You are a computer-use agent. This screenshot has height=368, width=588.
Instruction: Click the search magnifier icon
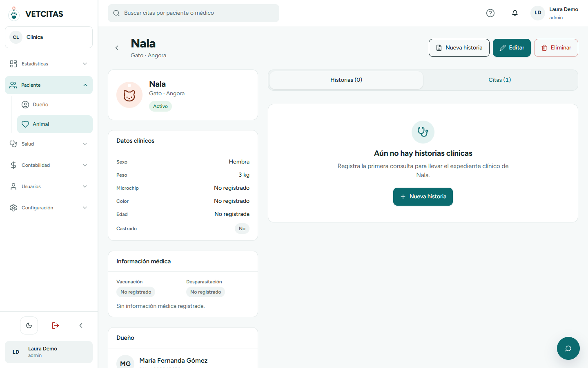click(116, 13)
